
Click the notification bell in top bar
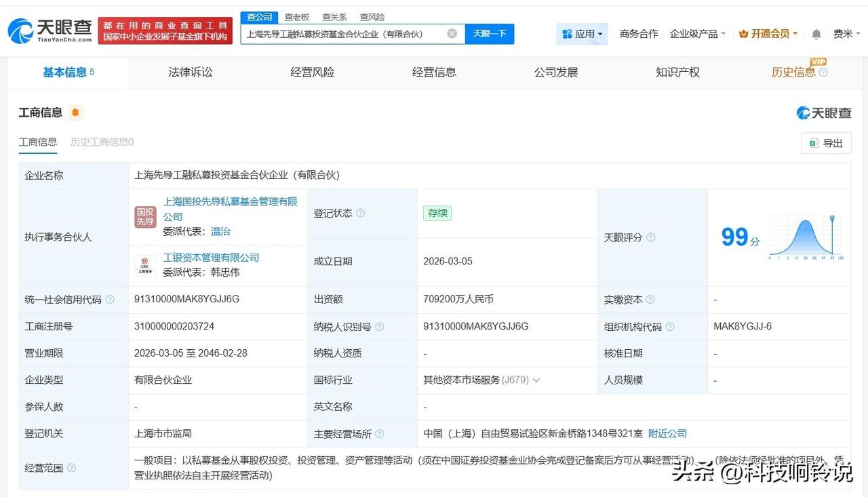pyautogui.click(x=816, y=33)
